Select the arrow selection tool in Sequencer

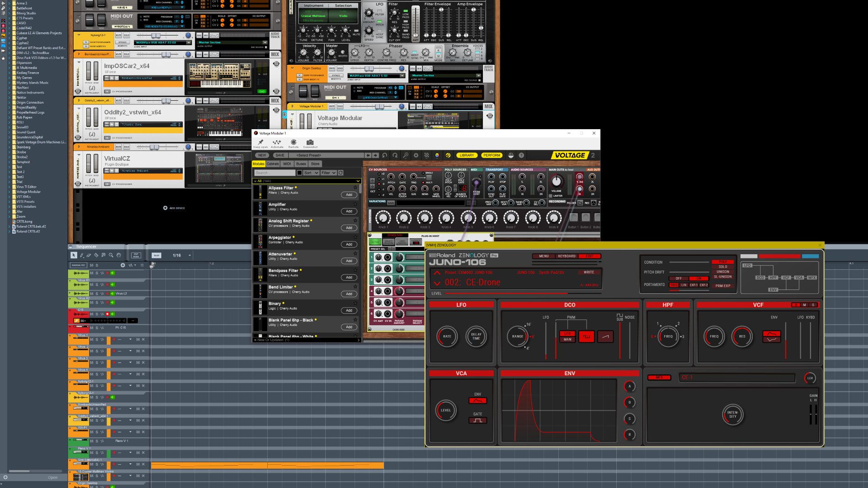tap(74, 255)
